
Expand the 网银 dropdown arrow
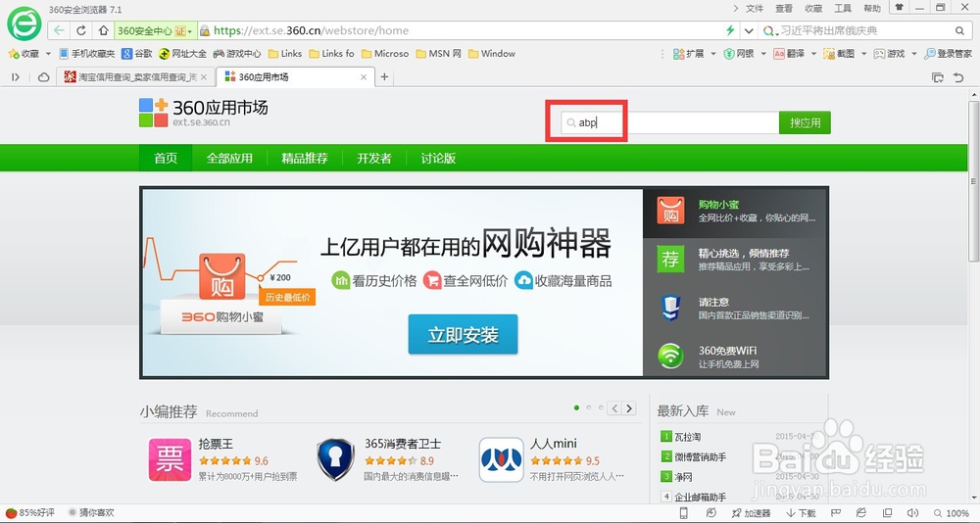763,54
